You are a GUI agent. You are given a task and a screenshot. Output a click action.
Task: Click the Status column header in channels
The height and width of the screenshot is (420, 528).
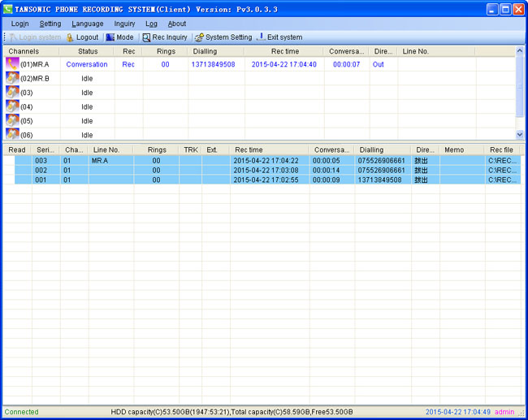[88, 51]
